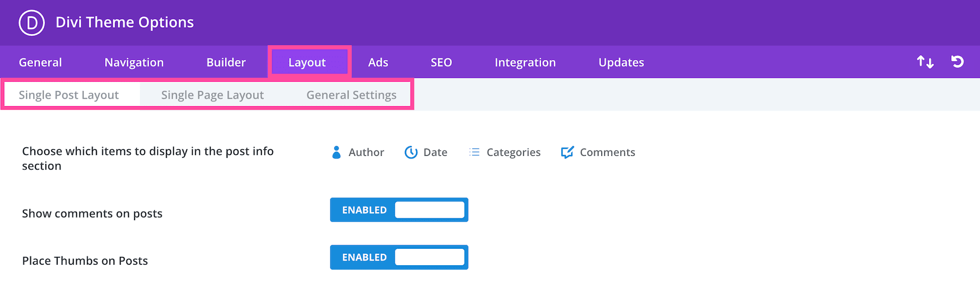
Task: Switch to the SEO tab
Action: (x=441, y=63)
